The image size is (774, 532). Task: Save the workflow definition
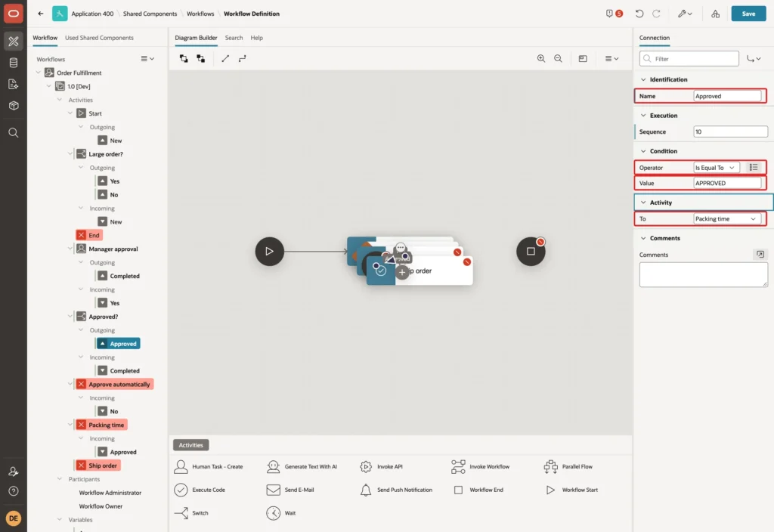tap(748, 14)
